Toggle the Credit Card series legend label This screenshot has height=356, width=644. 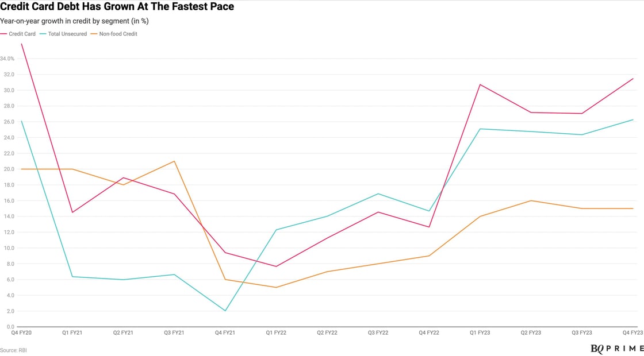22,34
